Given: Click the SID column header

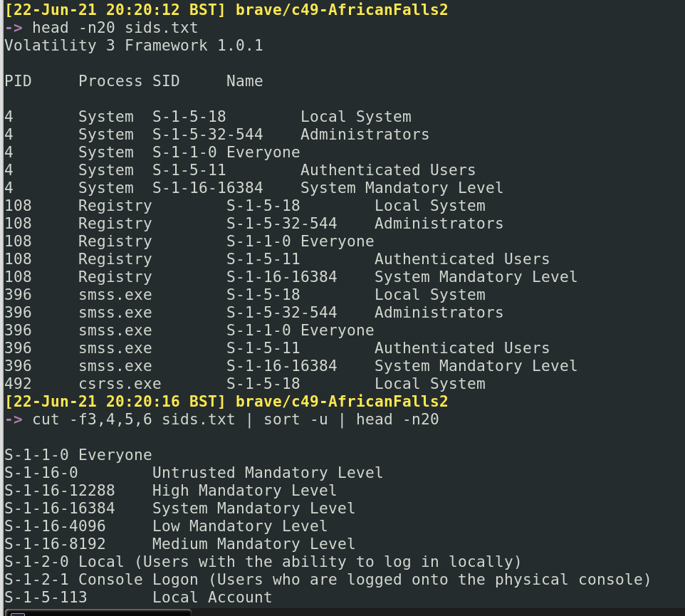Looking at the screenshot, I should pos(166,81).
